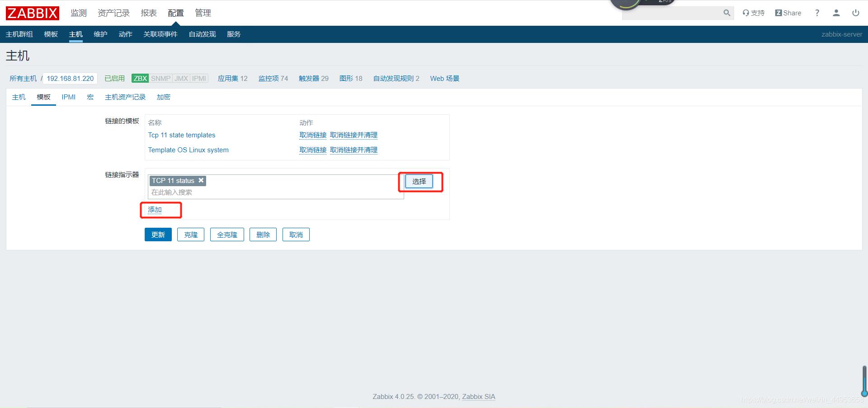Switch to the 主机资产记录 tab
This screenshot has height=408, width=868.
[x=125, y=97]
